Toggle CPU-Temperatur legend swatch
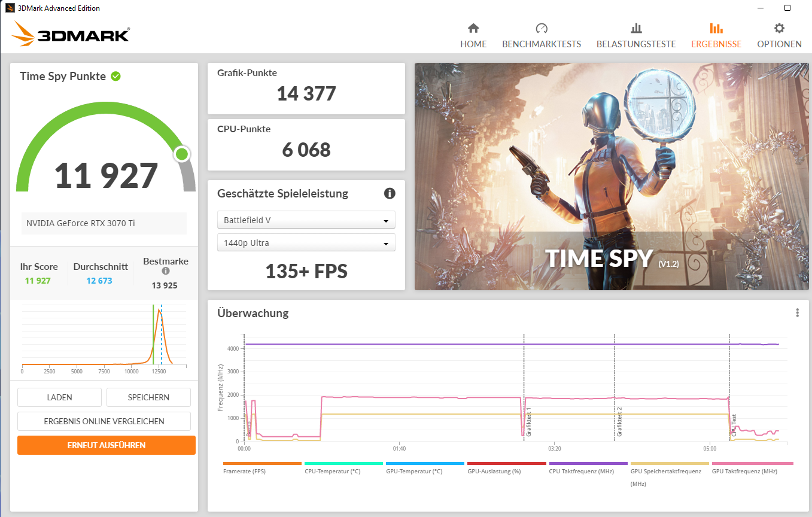812x517 pixels. [343, 463]
